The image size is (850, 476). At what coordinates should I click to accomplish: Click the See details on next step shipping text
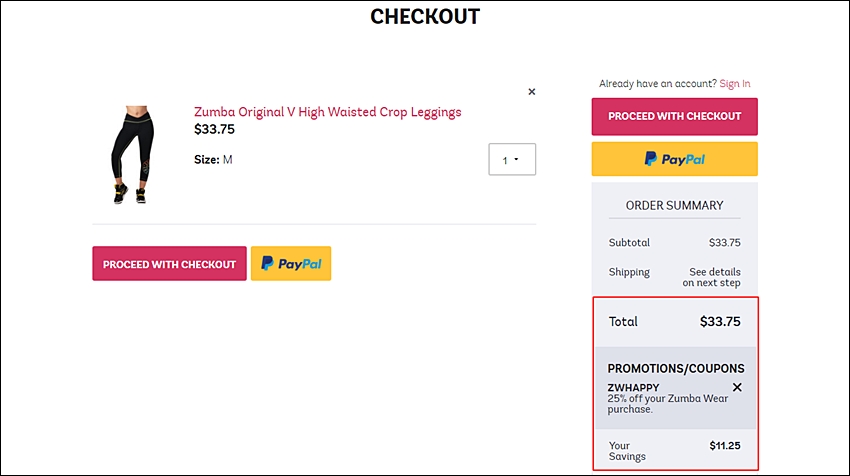[x=712, y=277]
